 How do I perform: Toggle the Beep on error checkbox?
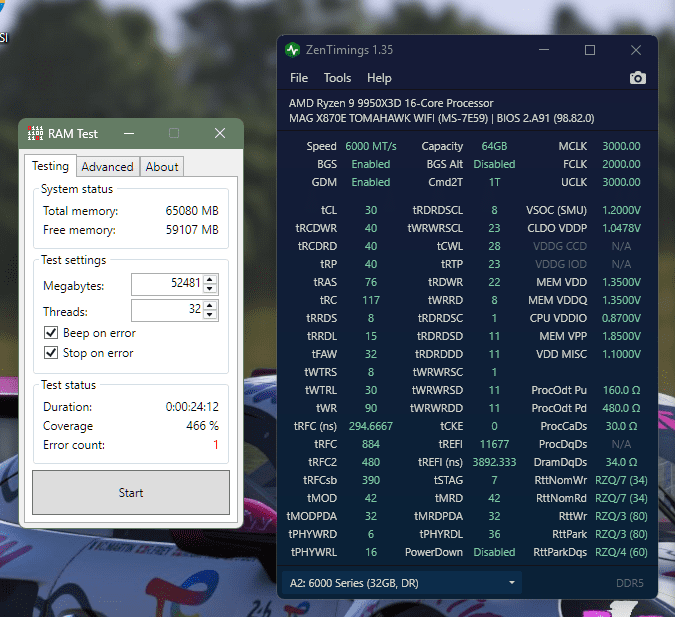(51, 332)
